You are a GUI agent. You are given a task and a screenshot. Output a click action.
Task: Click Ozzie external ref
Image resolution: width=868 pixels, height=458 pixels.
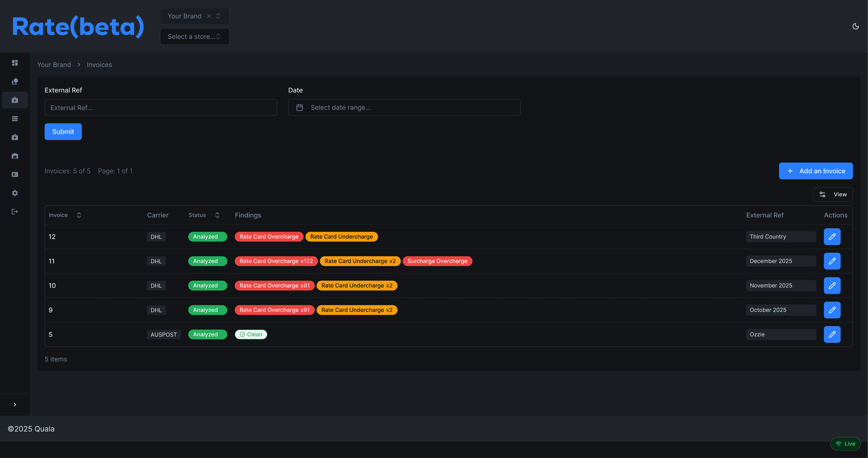[781, 334]
